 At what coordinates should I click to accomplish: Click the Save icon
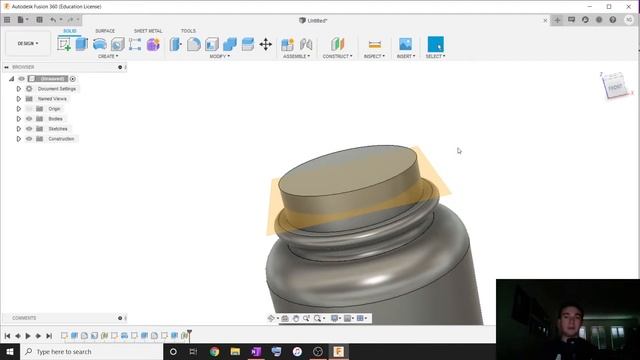click(39, 20)
